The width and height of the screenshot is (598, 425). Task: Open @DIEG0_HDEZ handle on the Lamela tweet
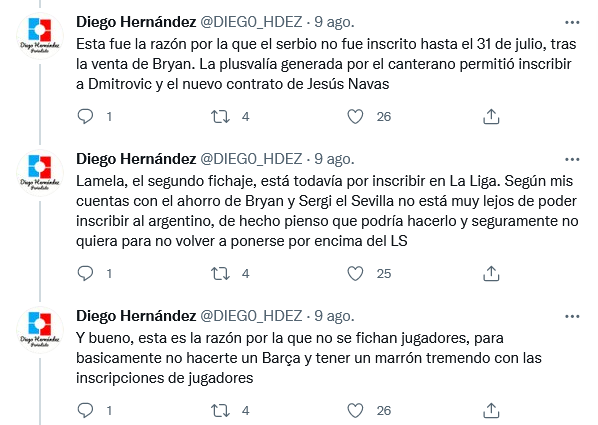click(251, 159)
